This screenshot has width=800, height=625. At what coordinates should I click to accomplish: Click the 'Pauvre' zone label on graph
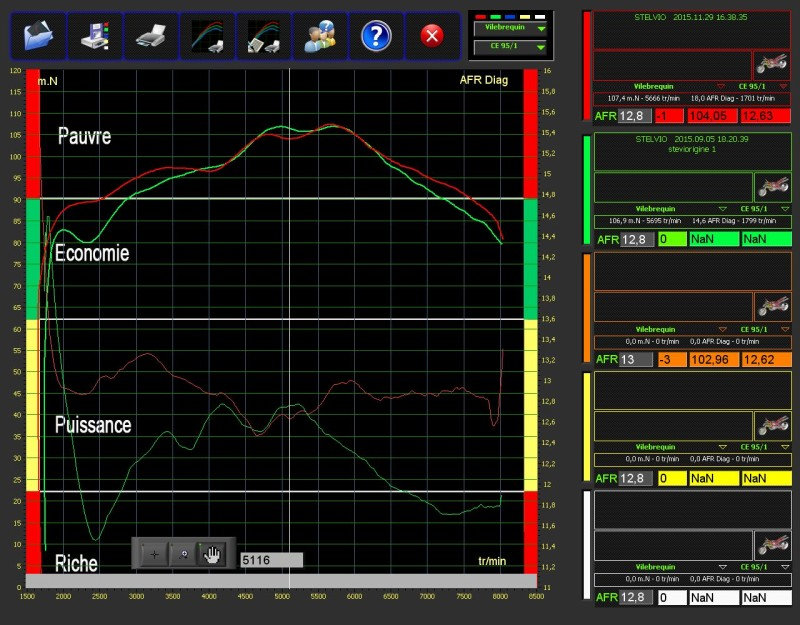coord(84,136)
